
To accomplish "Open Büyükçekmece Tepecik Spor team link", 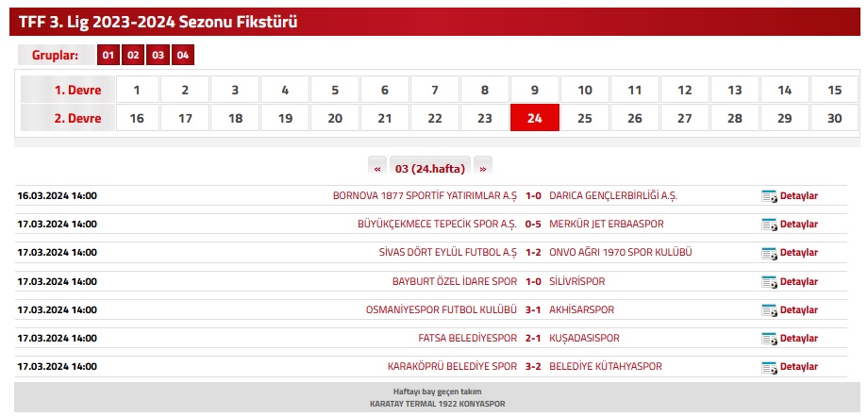I will pyautogui.click(x=438, y=225).
